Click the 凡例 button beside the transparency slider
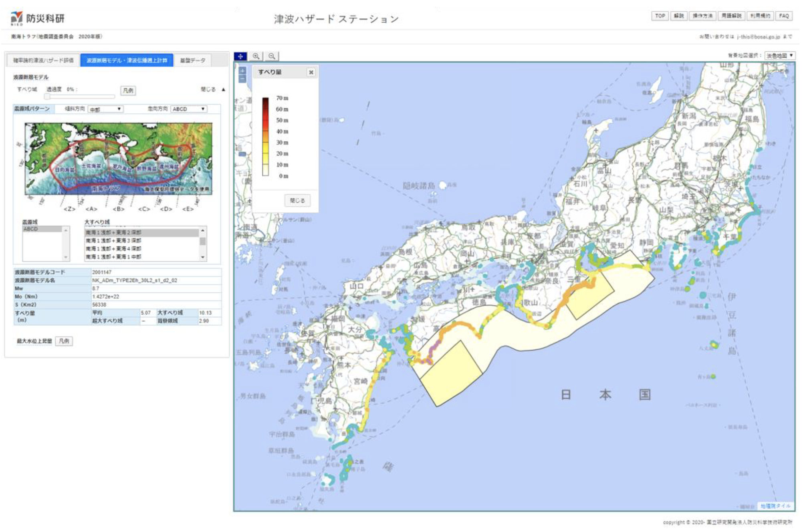Viewport: 803px width, 532px height. point(128,91)
